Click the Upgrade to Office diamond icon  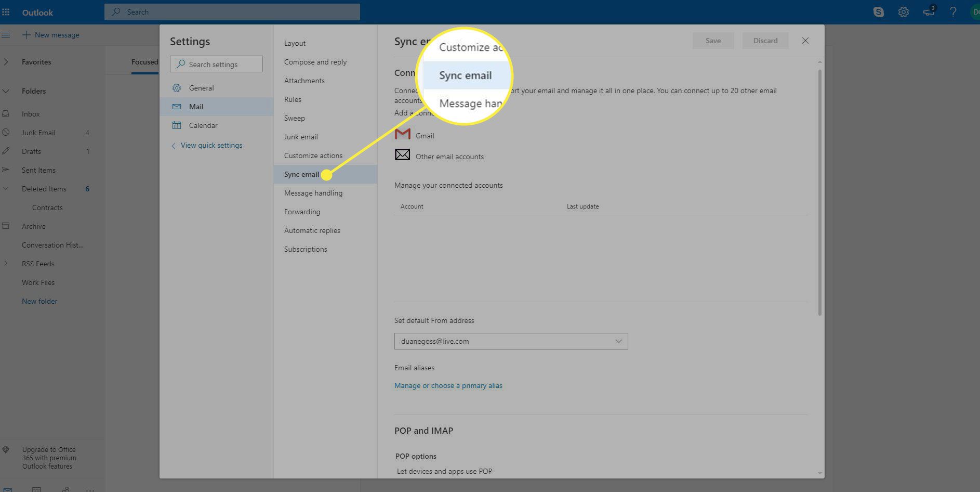tap(6, 450)
